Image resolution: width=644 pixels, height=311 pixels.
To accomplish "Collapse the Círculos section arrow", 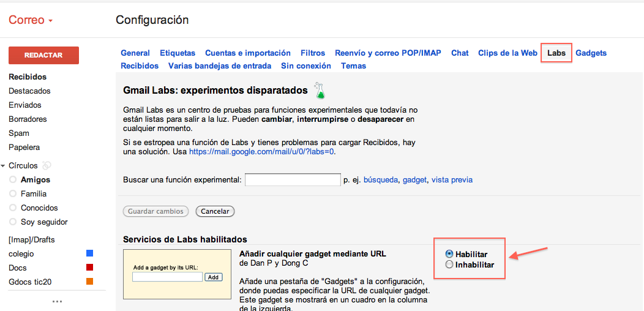I will pos(3,166).
